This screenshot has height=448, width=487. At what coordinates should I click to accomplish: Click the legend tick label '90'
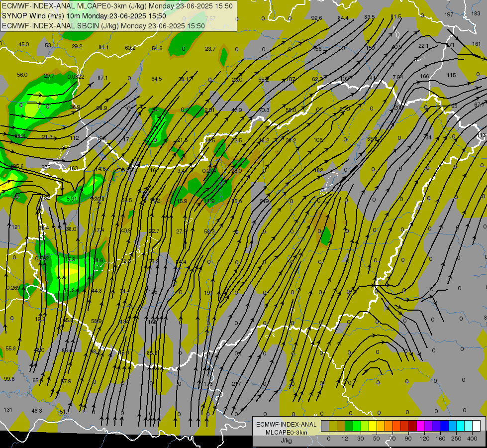click(408, 439)
